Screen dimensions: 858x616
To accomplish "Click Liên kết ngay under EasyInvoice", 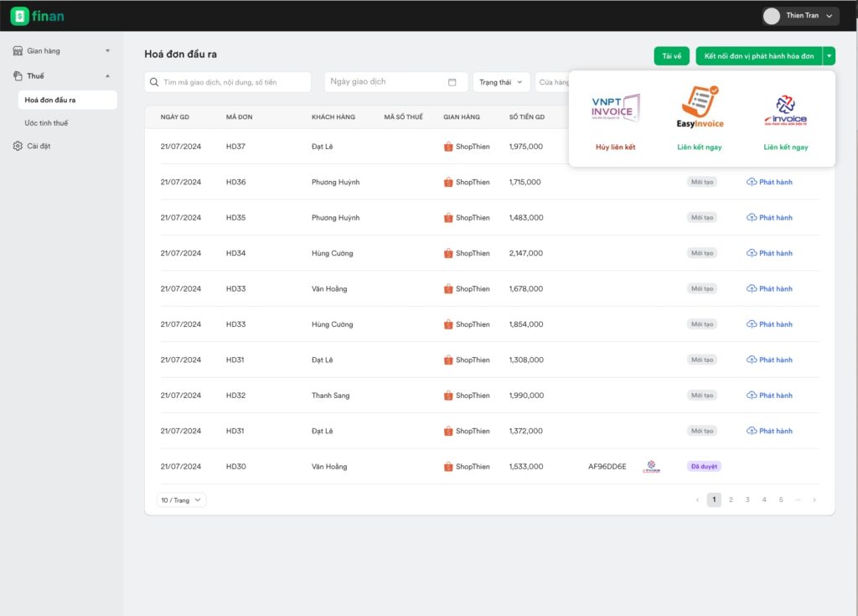I will point(700,148).
